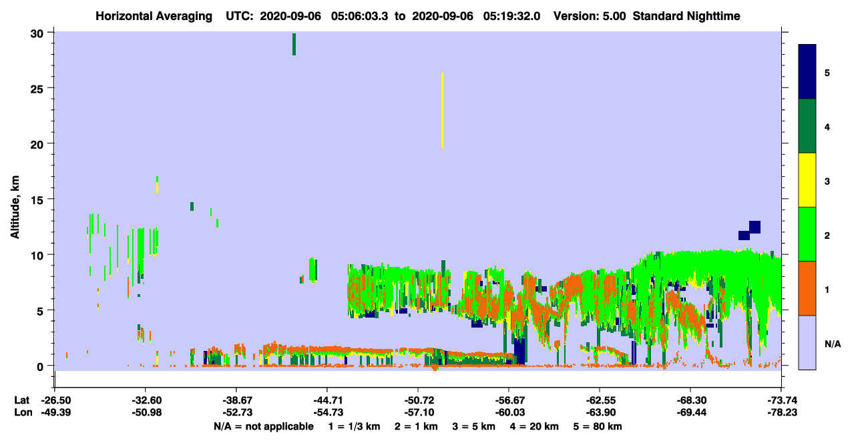Image resolution: width=868 pixels, height=445 pixels.
Task: Click legend text 'N/A = not applicable'
Action: pos(263,426)
